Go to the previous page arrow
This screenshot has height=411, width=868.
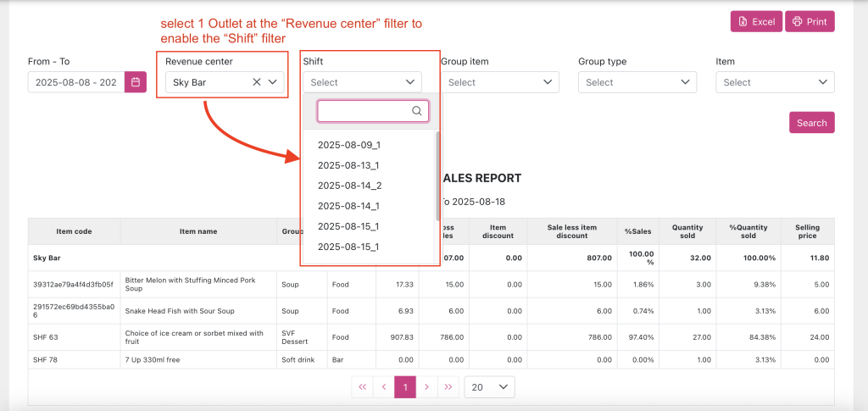click(x=384, y=387)
